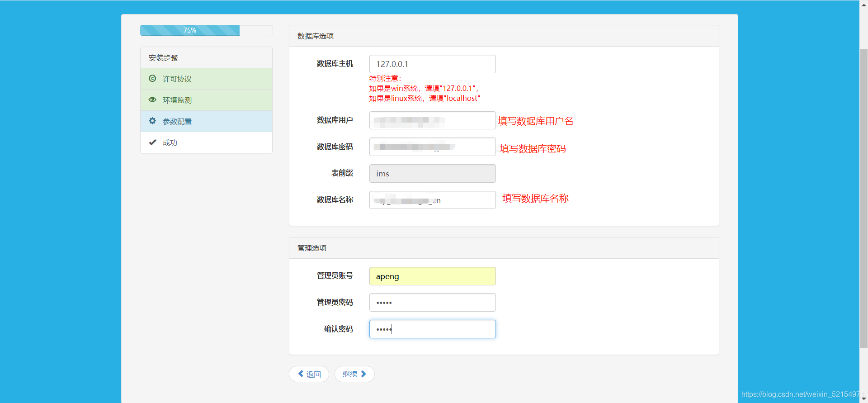
Task: Select the 许可协议 installation step
Action: pos(206,79)
